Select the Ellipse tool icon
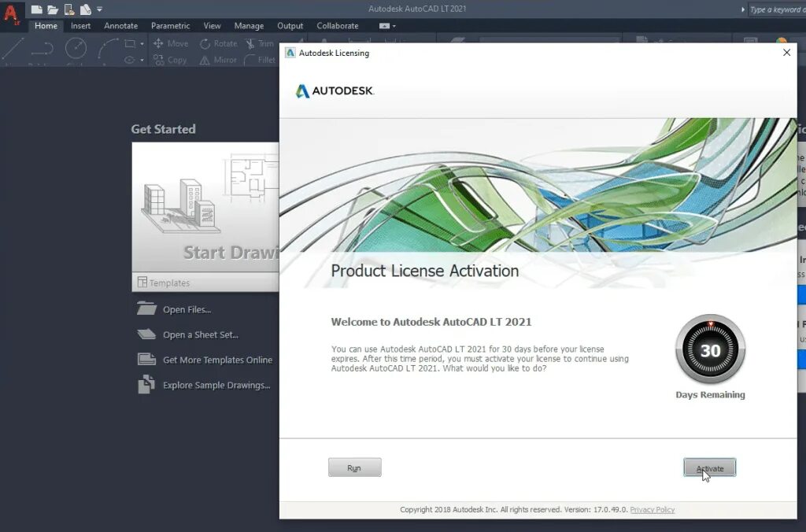Image resolution: width=806 pixels, height=532 pixels. (x=130, y=60)
